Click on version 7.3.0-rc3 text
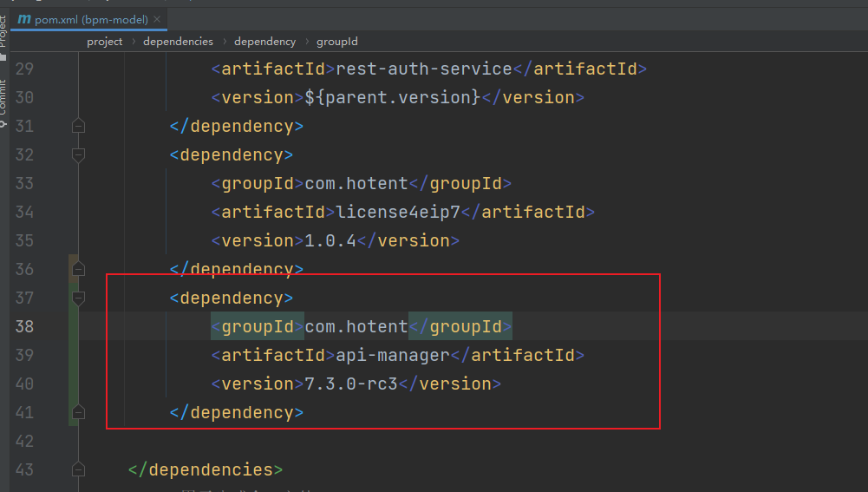This screenshot has width=868, height=492. 350,384
